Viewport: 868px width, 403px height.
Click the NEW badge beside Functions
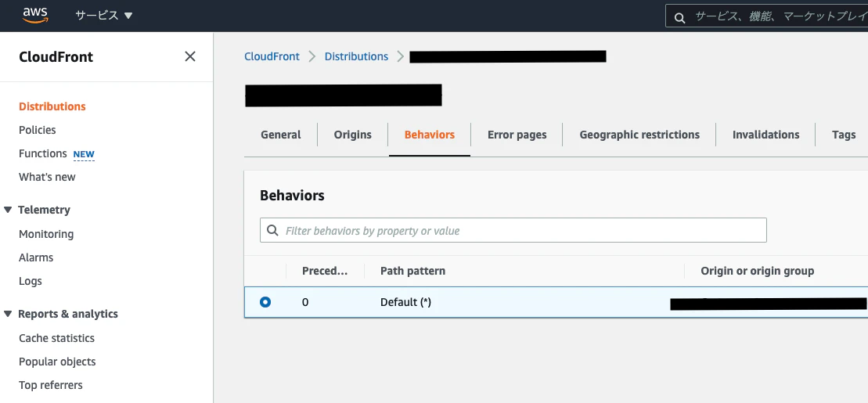pos(85,154)
